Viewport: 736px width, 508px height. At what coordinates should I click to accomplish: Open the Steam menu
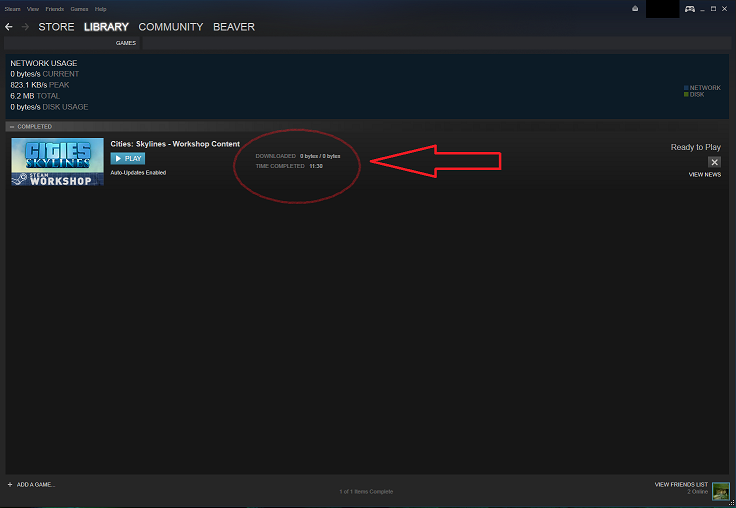12,9
